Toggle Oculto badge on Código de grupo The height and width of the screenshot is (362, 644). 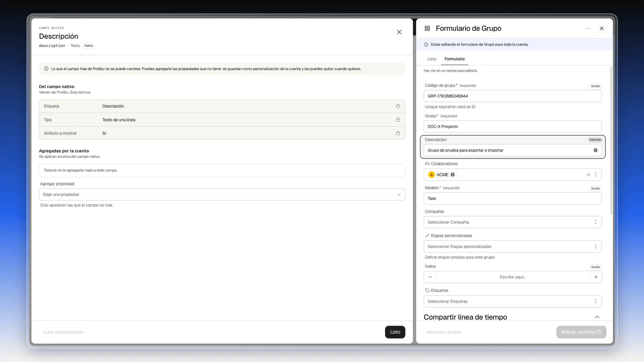click(595, 86)
